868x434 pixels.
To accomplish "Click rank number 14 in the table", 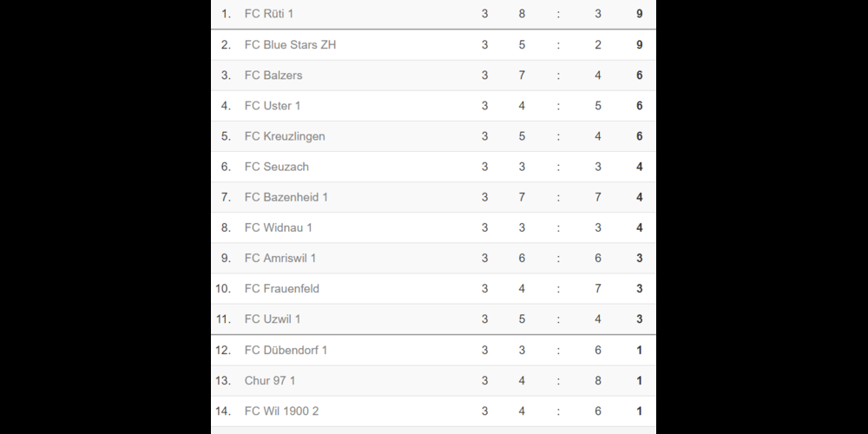I will coord(223,411).
